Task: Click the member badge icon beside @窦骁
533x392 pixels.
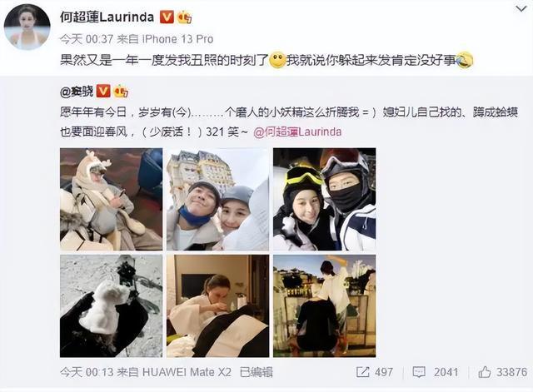Action: click(121, 92)
